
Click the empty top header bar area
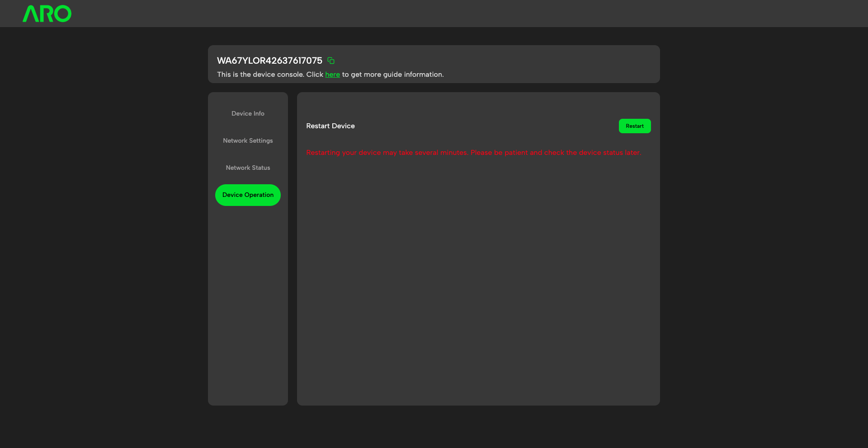(452, 14)
